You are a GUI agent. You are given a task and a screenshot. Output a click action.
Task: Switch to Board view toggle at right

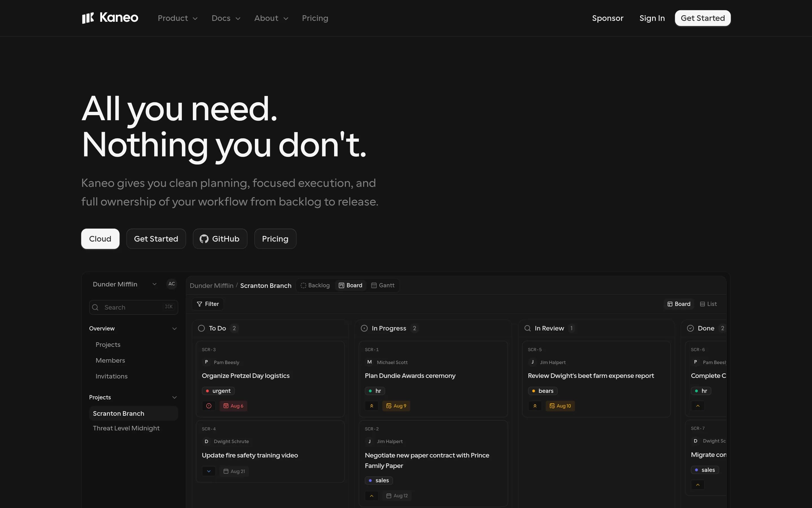click(x=679, y=304)
